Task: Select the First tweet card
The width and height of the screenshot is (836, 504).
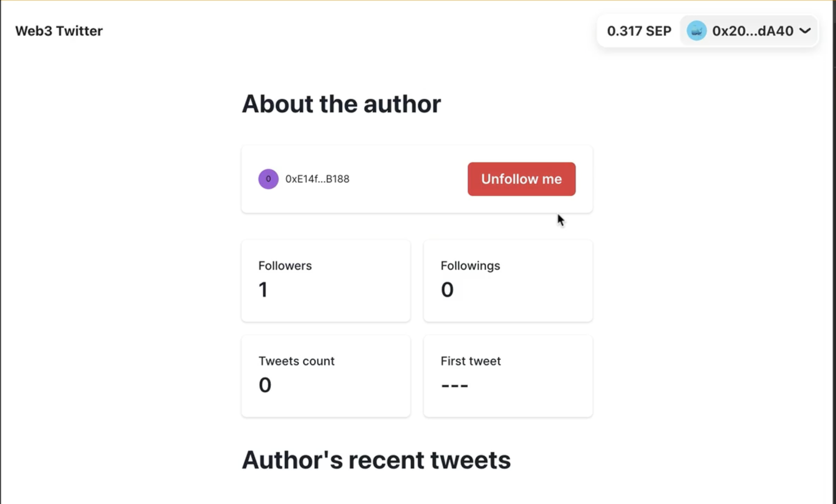Action: (508, 376)
